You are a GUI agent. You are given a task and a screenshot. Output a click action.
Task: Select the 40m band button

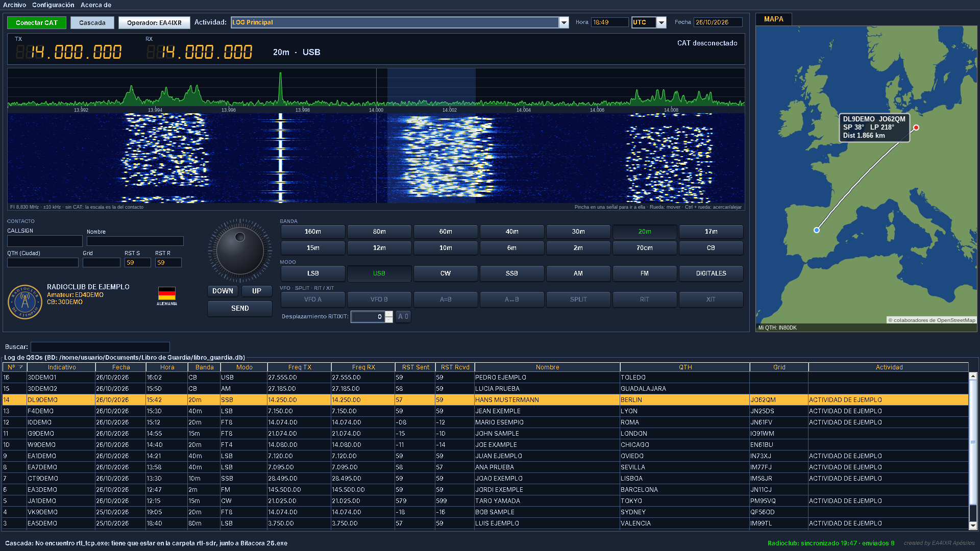coord(512,232)
